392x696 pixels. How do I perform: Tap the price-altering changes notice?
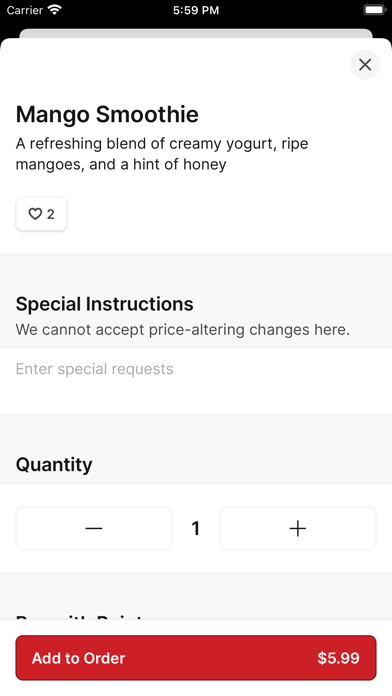(x=183, y=330)
